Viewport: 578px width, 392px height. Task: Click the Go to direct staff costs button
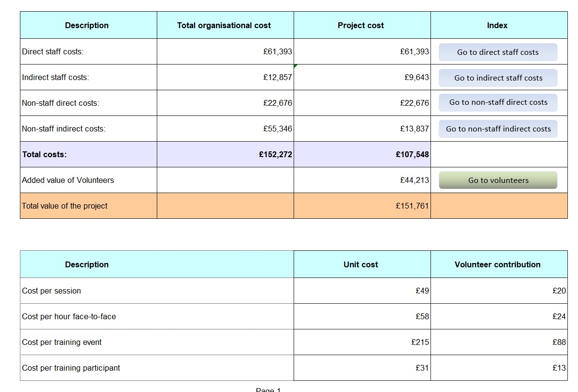click(x=497, y=52)
